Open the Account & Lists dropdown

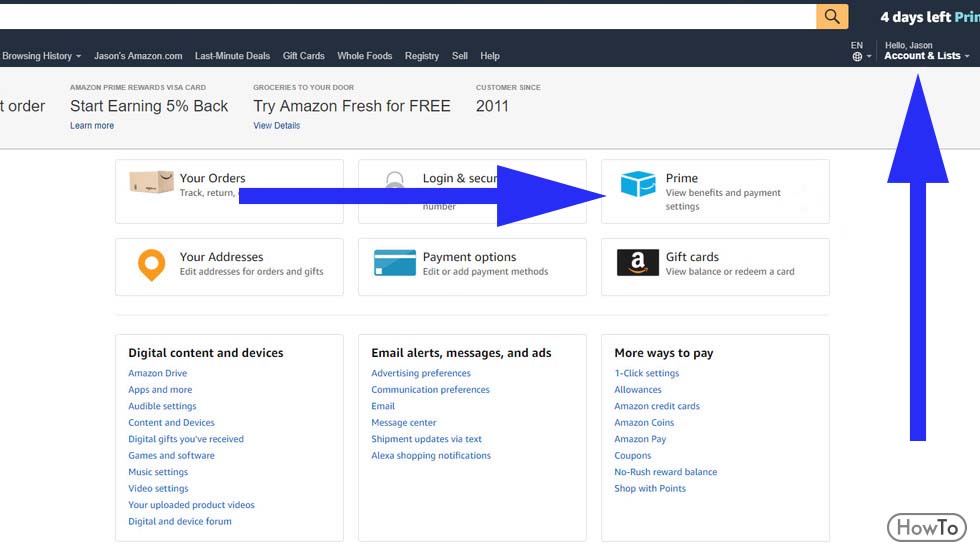(927, 56)
